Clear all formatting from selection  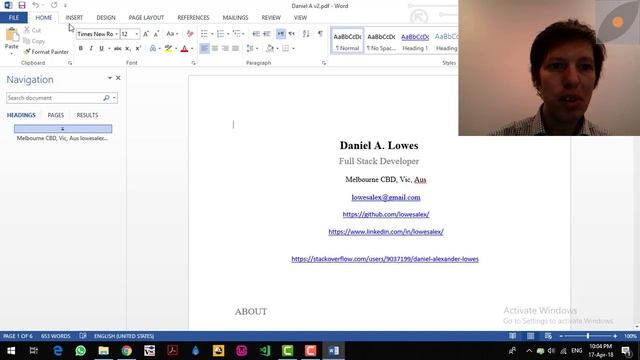pos(190,34)
